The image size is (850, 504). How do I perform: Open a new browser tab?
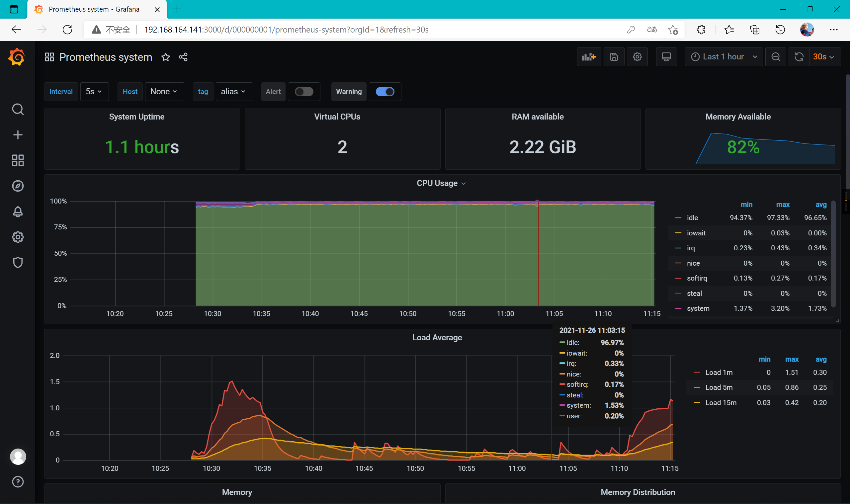pos(177,9)
